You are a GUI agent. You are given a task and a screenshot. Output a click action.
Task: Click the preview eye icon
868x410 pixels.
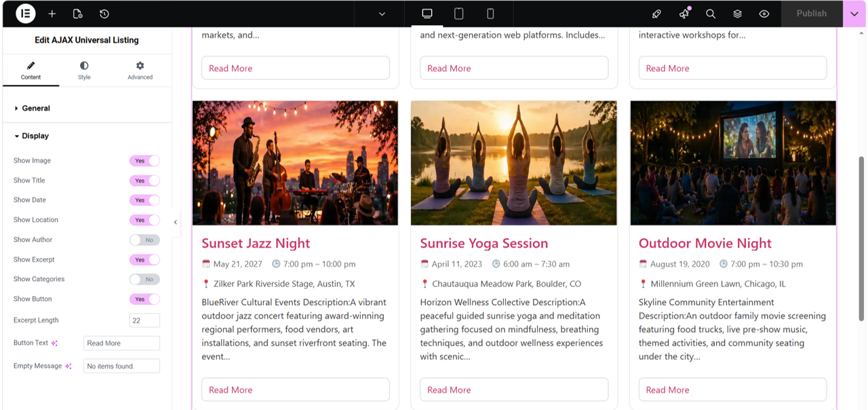pyautogui.click(x=764, y=14)
